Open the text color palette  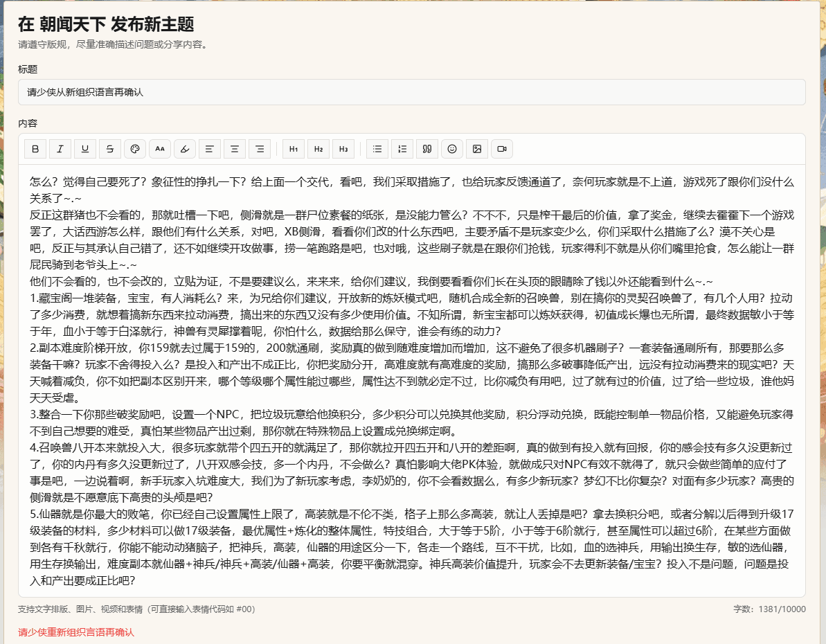point(135,149)
